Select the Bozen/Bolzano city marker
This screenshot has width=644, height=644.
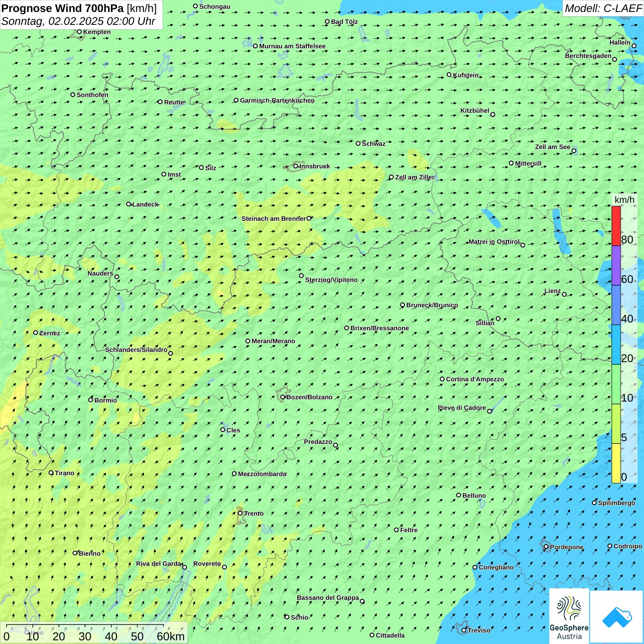tap(283, 397)
